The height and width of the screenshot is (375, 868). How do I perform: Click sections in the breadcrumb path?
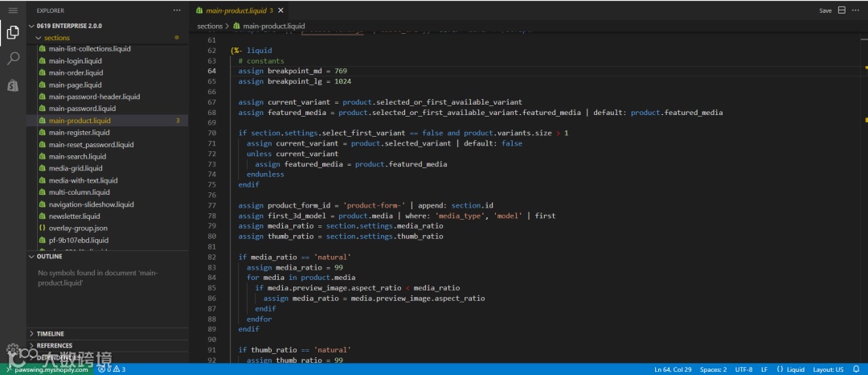point(210,26)
